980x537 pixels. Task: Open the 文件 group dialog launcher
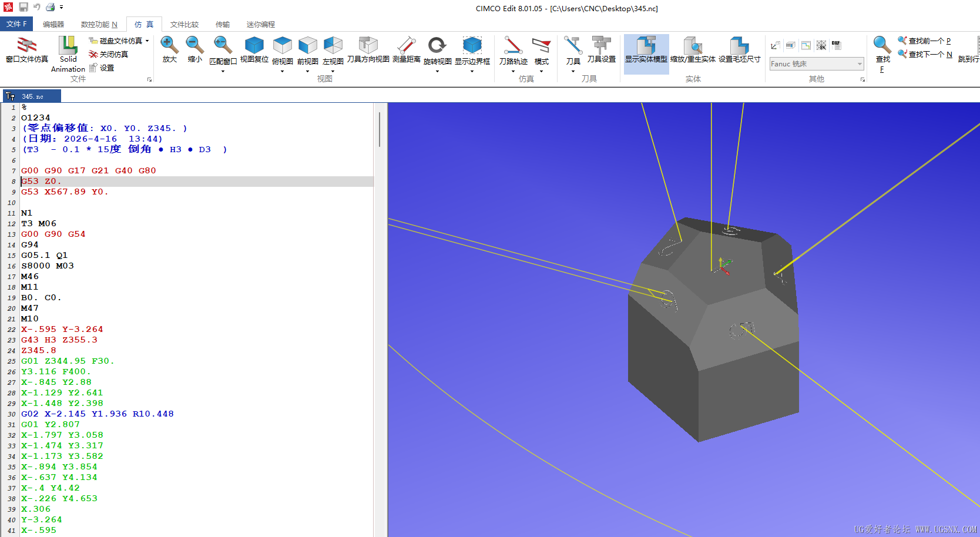149,79
